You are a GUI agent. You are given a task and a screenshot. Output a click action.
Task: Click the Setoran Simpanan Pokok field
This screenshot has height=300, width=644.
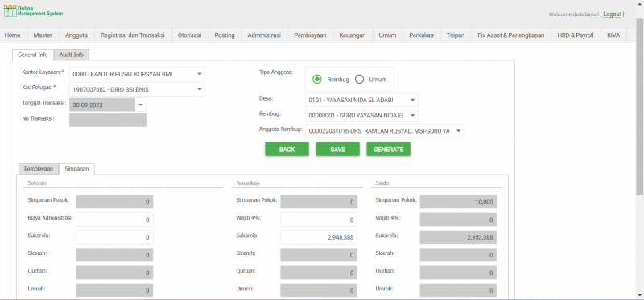tap(114, 202)
